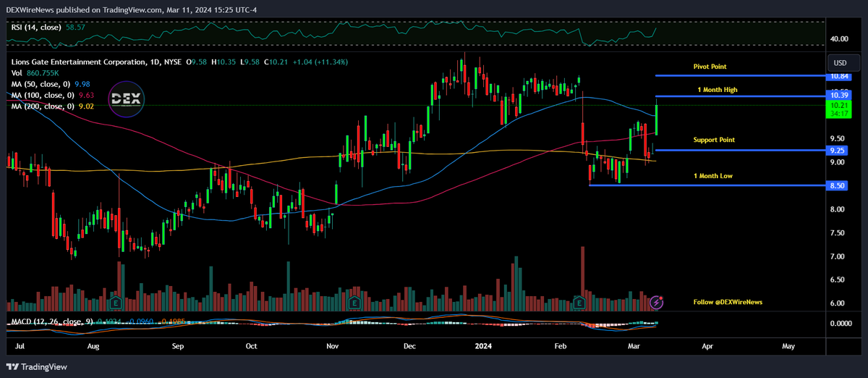The height and width of the screenshot is (378, 868).
Task: Click the earnings E marker in August
Action: [x=115, y=301]
